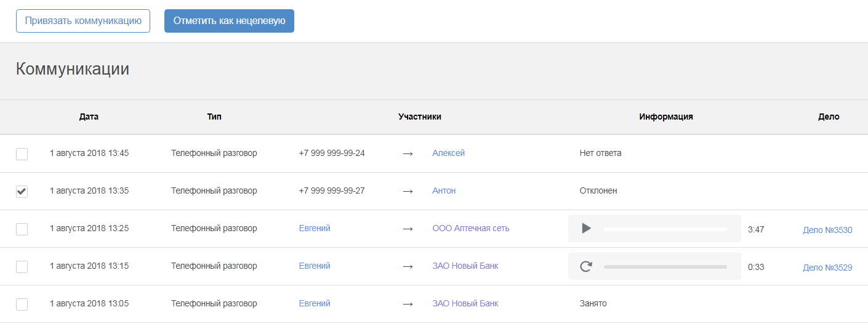
Task: Seek in the 0:33 recording progress bar
Action: (x=665, y=266)
